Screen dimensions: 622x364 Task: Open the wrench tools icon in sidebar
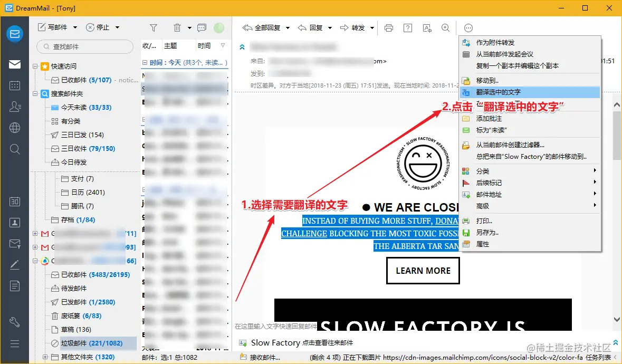click(x=15, y=322)
